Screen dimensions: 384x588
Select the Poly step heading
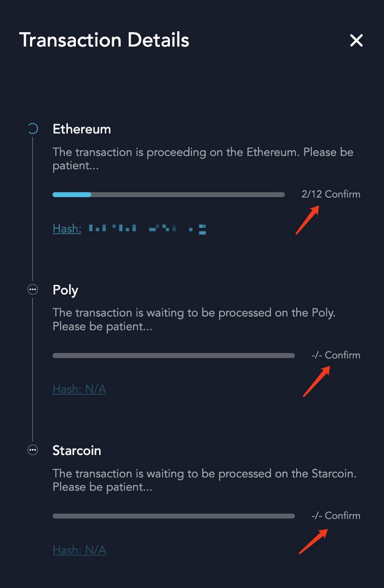point(65,290)
